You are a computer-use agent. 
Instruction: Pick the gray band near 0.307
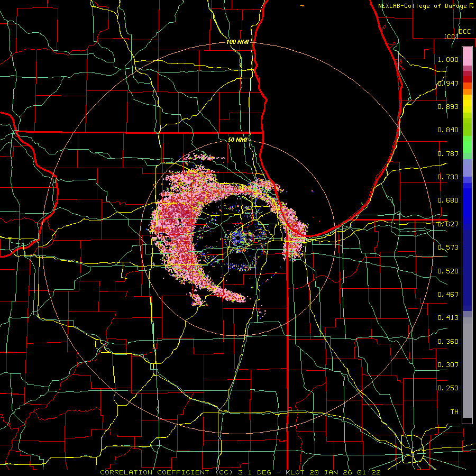click(x=467, y=368)
